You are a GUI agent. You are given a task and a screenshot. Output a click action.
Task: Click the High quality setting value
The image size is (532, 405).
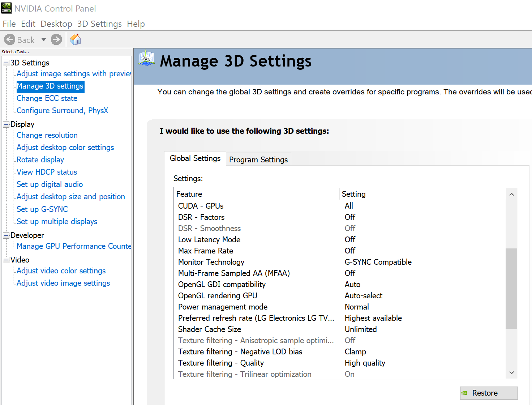coord(365,363)
